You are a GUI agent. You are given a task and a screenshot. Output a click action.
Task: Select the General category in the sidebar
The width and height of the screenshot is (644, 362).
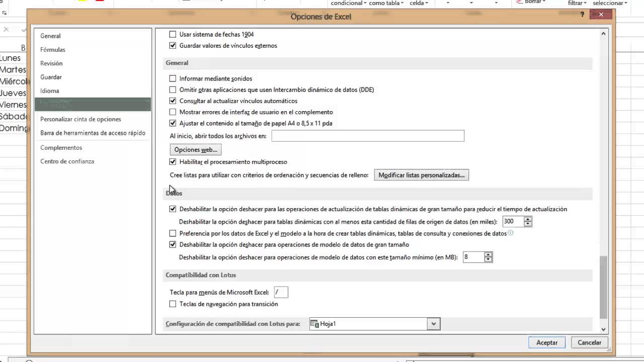tap(93, 36)
